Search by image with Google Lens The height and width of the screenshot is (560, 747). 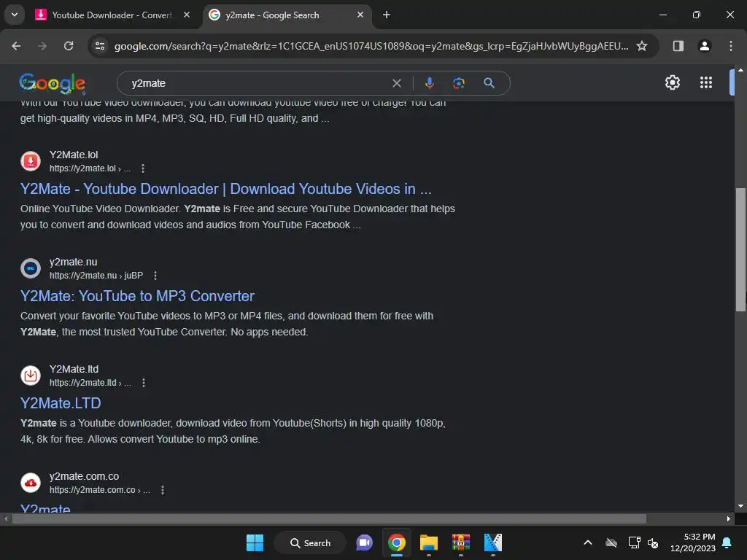(x=458, y=83)
